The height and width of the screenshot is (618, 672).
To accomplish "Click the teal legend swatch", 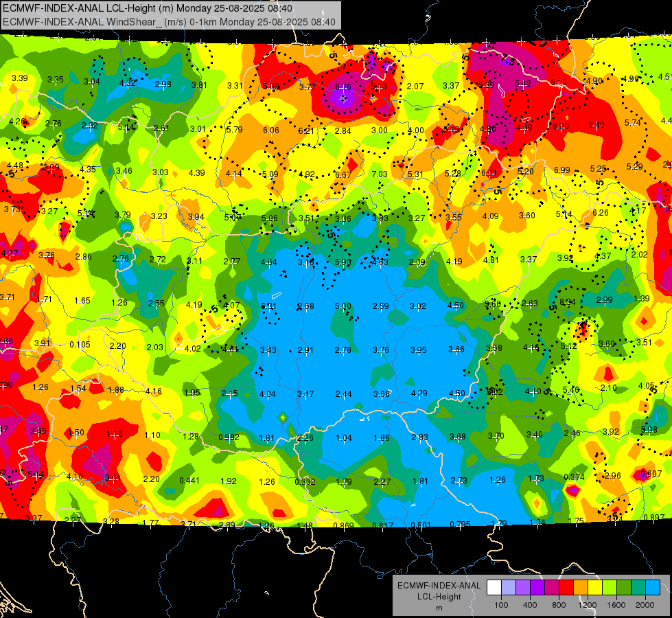I will tap(638, 588).
